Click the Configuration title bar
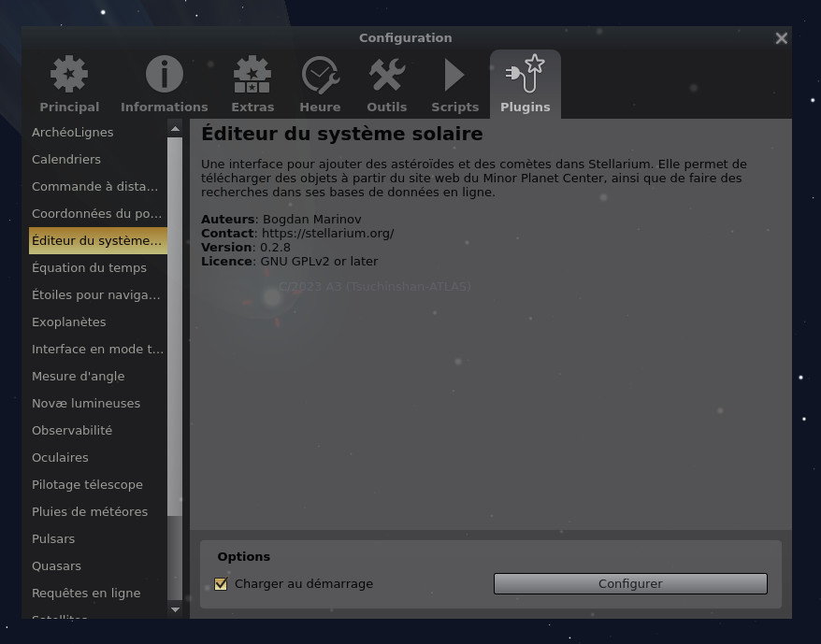Viewport: 821px width, 644px height. (x=405, y=38)
